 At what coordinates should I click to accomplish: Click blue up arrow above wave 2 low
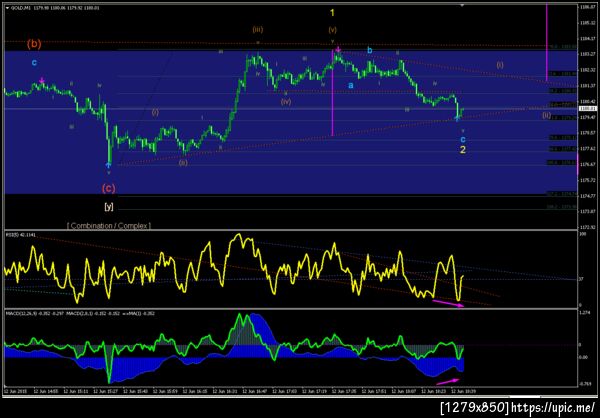(457, 118)
